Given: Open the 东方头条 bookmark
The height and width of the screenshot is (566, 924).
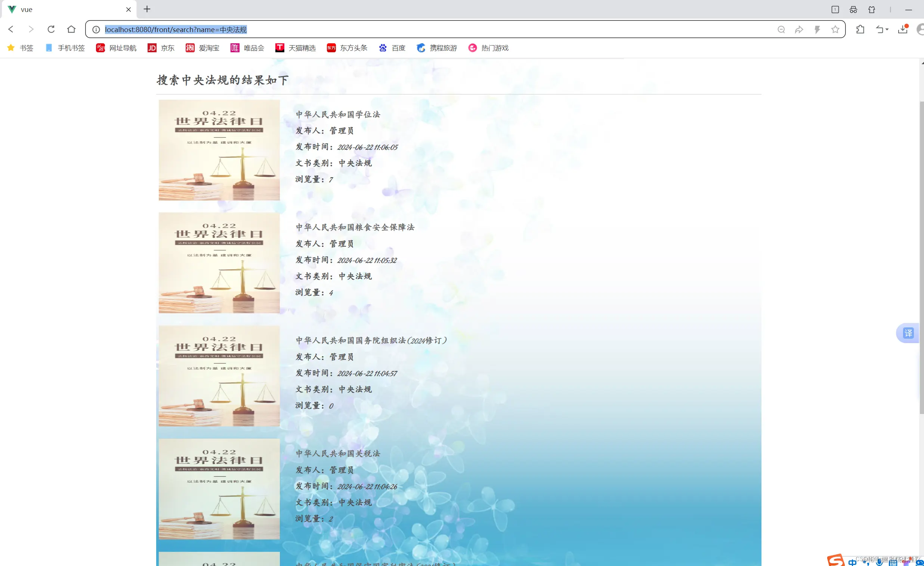Looking at the screenshot, I should point(347,48).
